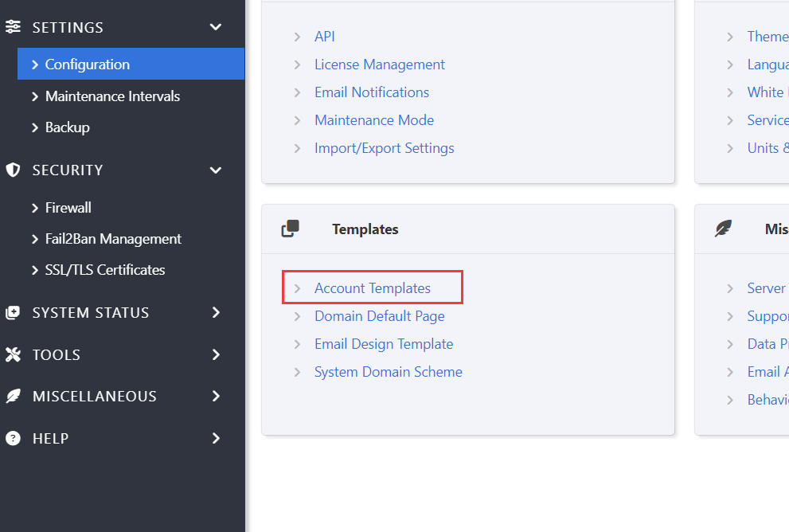This screenshot has width=789, height=532.
Task: Collapse the Settings section chevron
Action: (215, 27)
